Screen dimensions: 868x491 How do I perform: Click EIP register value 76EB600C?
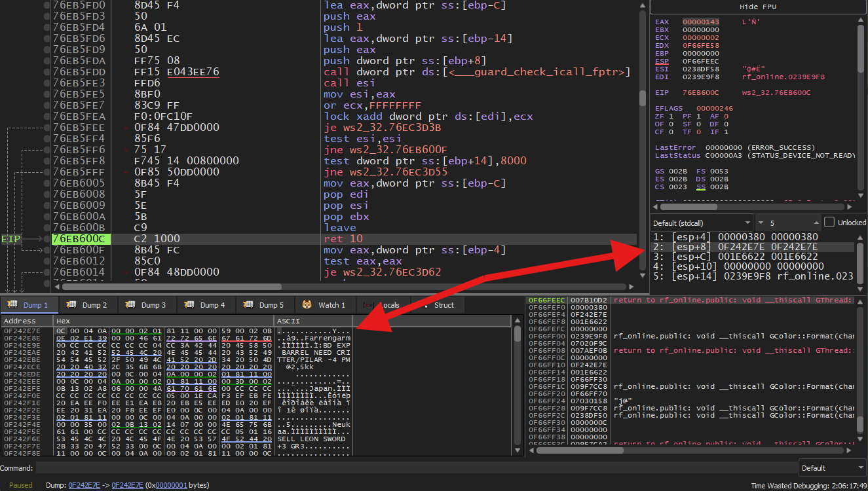click(701, 92)
